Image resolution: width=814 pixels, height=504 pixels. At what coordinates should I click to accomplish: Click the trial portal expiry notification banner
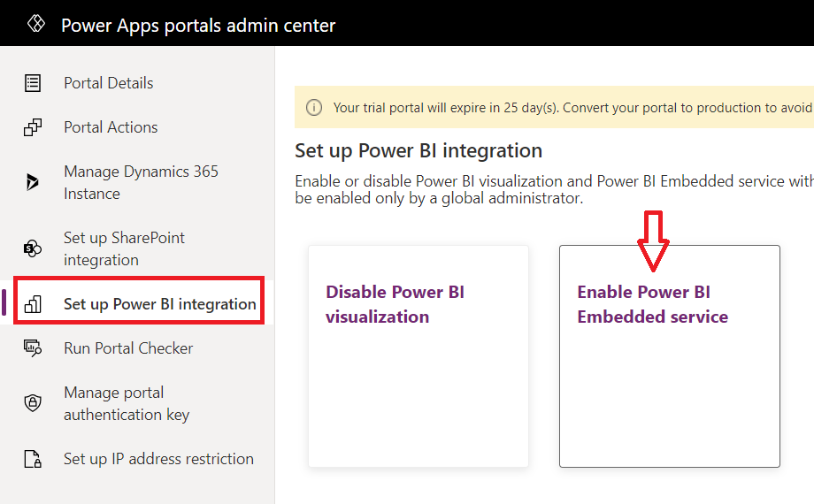point(554,108)
